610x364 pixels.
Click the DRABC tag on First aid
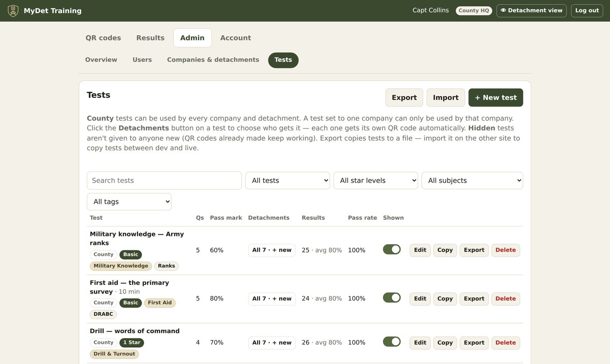tap(103, 314)
